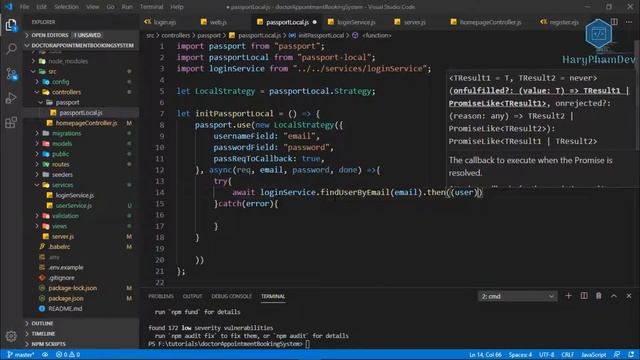640x360 pixels.
Task: Split the terminal panel
Action: (584, 296)
